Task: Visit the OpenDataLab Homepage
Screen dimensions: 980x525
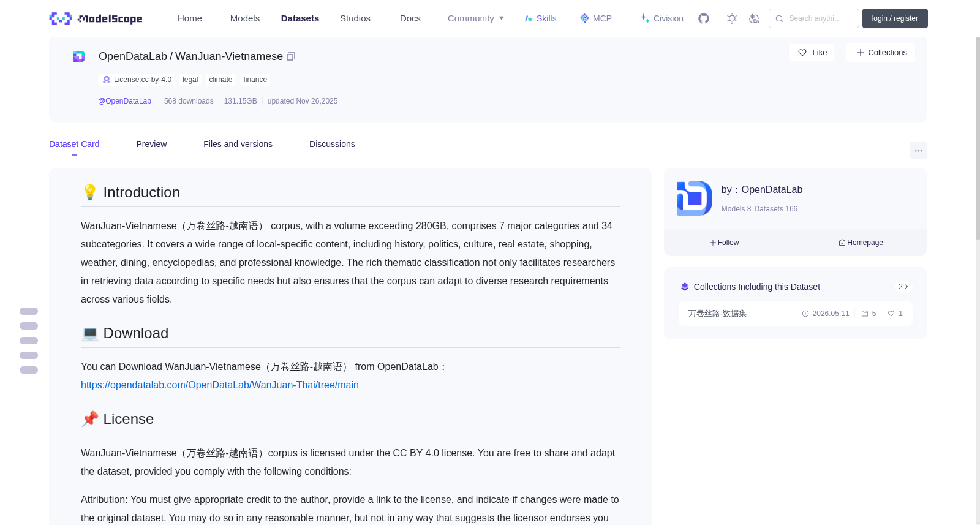Action: (x=861, y=243)
